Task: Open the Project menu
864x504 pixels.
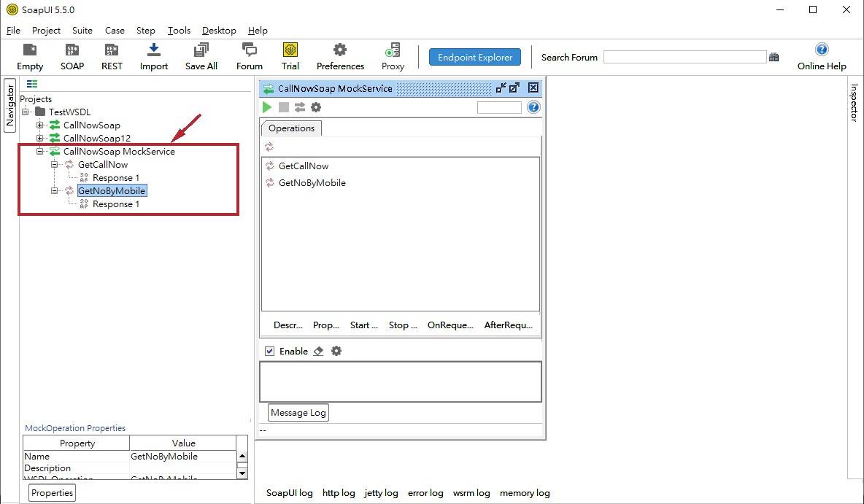Action: [46, 31]
